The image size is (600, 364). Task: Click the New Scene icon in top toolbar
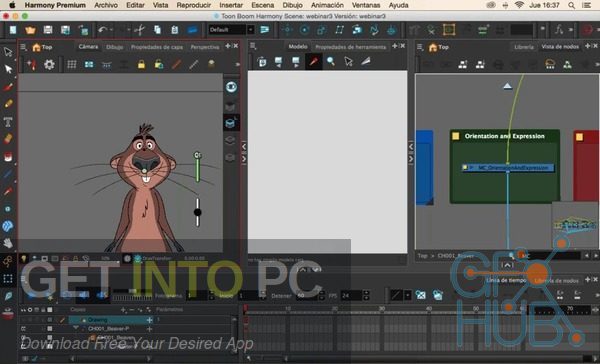tap(13, 30)
